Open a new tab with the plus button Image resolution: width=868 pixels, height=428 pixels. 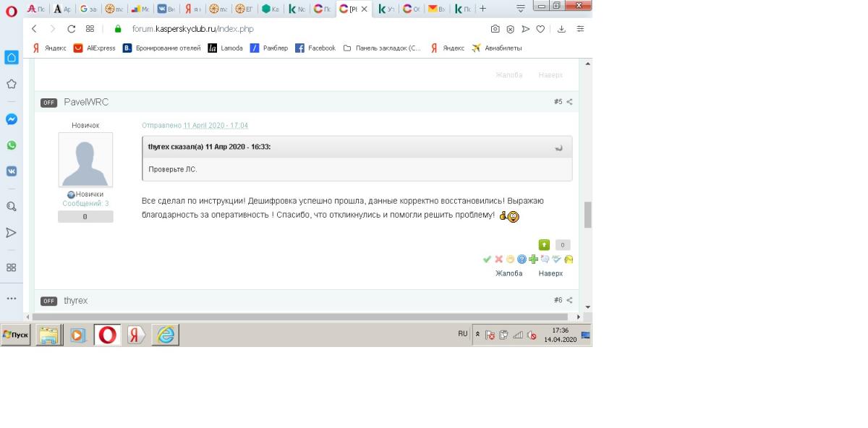pos(483,9)
